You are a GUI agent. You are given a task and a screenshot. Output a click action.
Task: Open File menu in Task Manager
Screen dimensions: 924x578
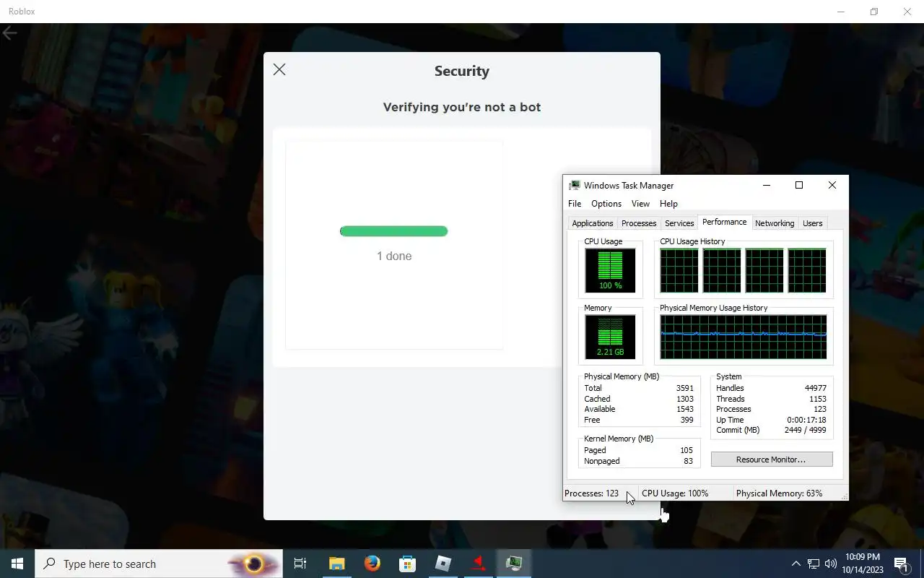(575, 204)
